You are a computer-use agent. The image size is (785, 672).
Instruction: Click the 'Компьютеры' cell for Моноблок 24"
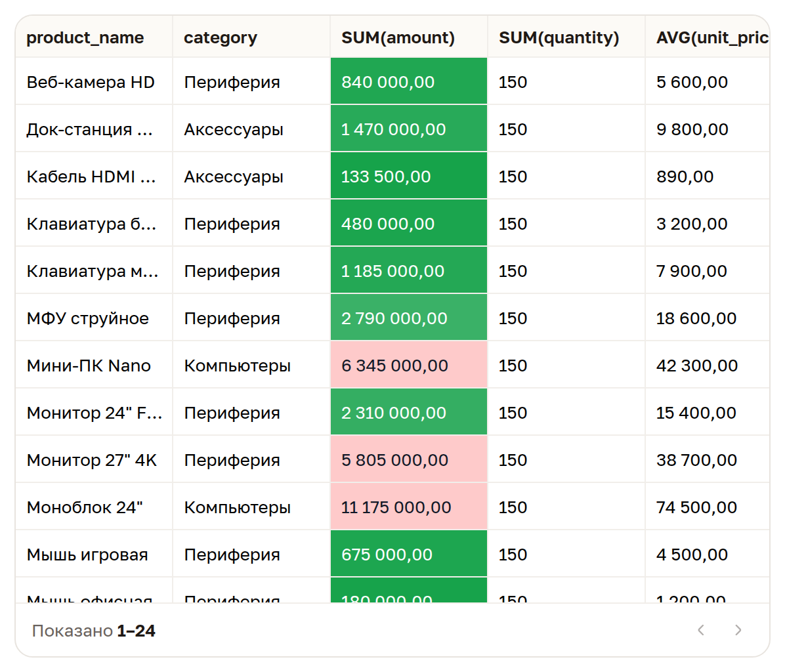point(251,507)
